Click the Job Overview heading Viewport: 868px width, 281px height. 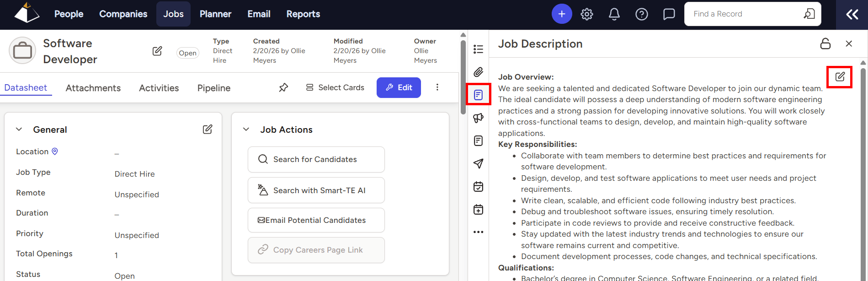point(526,77)
